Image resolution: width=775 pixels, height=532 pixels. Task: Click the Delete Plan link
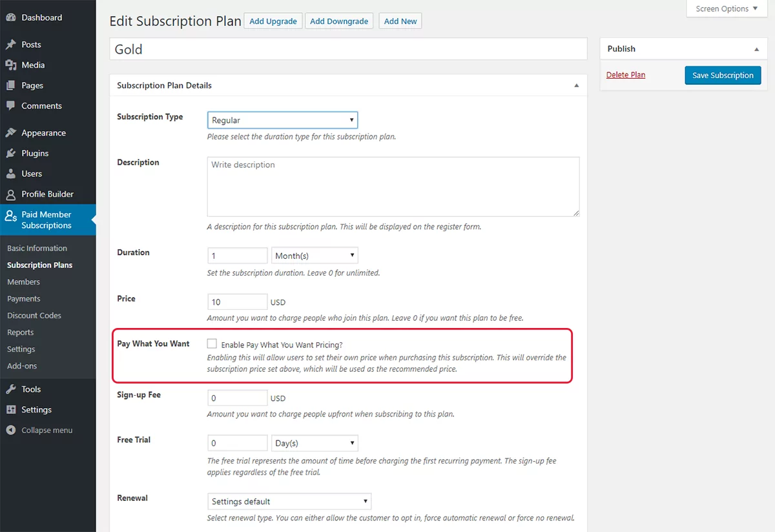(x=626, y=75)
